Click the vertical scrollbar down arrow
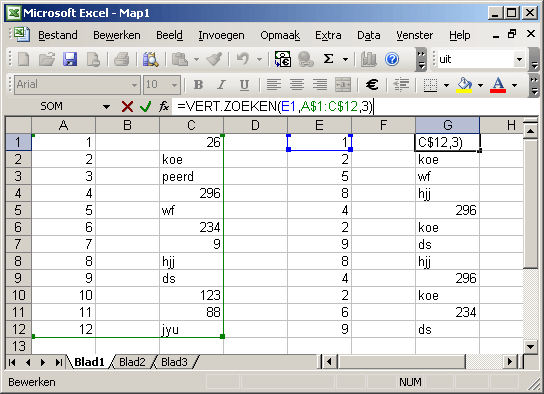Screen dimensions: 544x394 pos(530,346)
